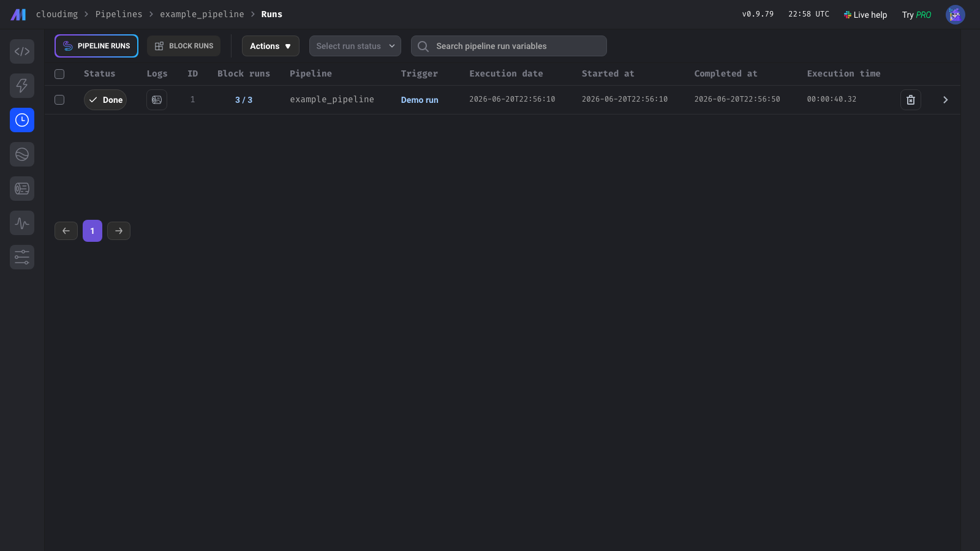Select page 1 button
Viewport: 980px width, 551px height.
[92, 231]
